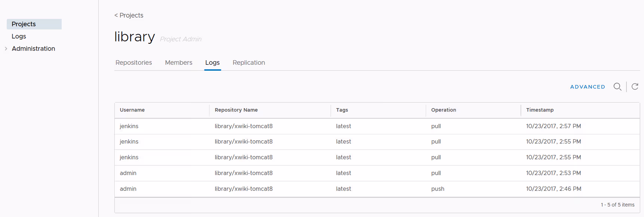Select the Logs tab in project
Viewport: 644px width, 217px height.
click(212, 62)
